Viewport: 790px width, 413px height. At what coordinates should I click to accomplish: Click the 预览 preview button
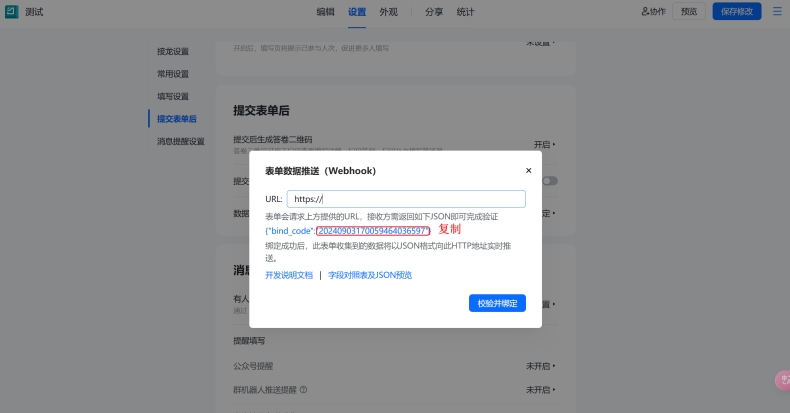689,12
